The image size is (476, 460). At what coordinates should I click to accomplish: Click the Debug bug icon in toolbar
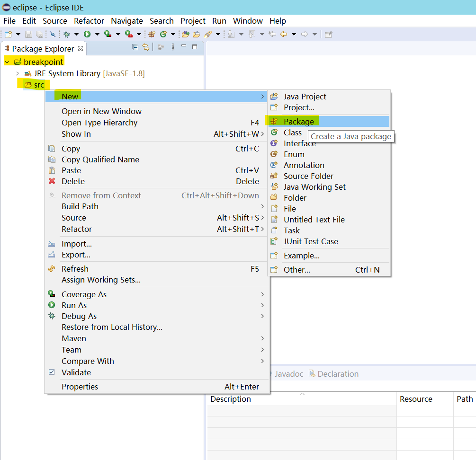pos(66,34)
